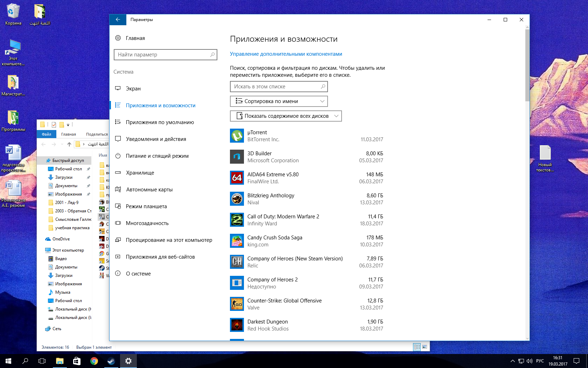Open Корзина recycle bin on desktop
The width and height of the screenshot is (588, 368).
13,14
